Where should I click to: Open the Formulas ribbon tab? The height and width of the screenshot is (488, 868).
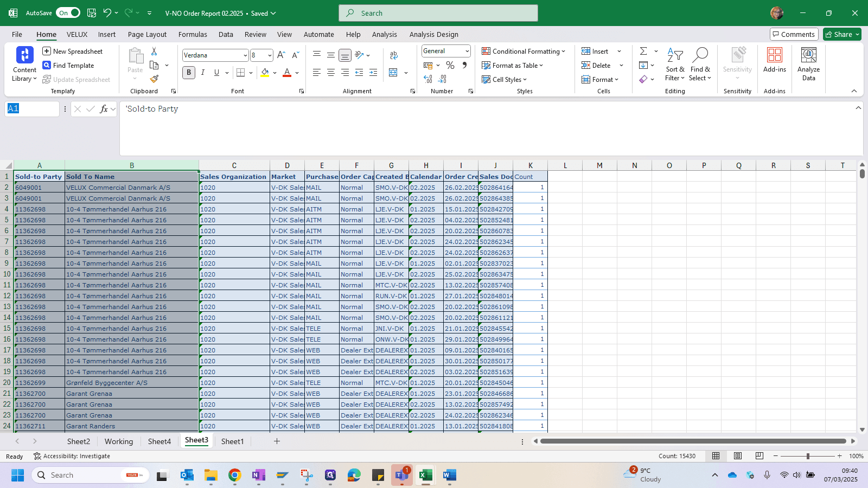click(x=193, y=34)
